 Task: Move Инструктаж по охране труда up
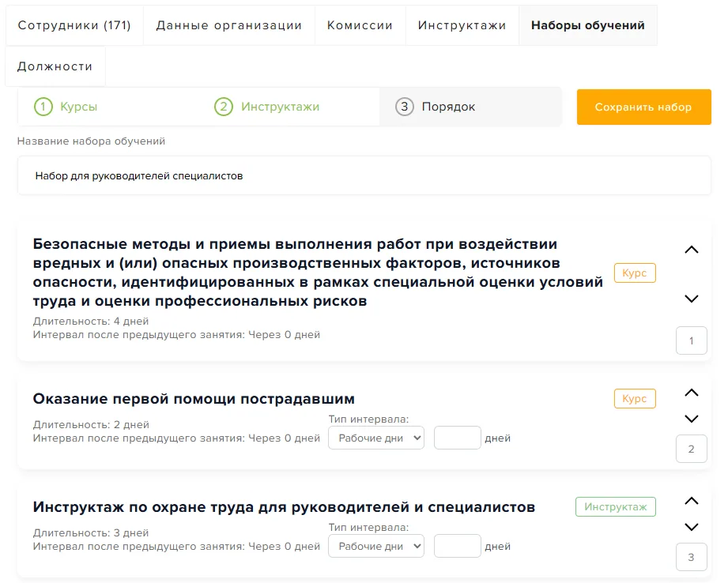coord(692,501)
